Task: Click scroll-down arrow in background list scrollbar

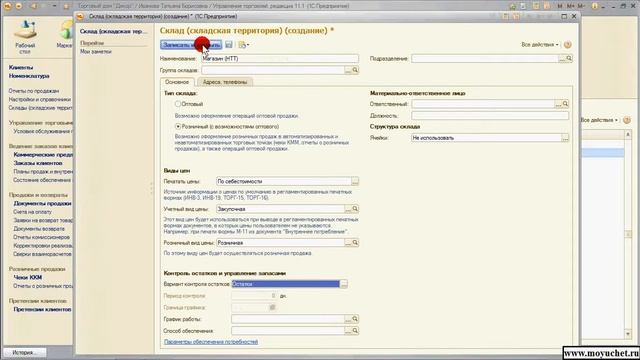Action: coord(628,334)
